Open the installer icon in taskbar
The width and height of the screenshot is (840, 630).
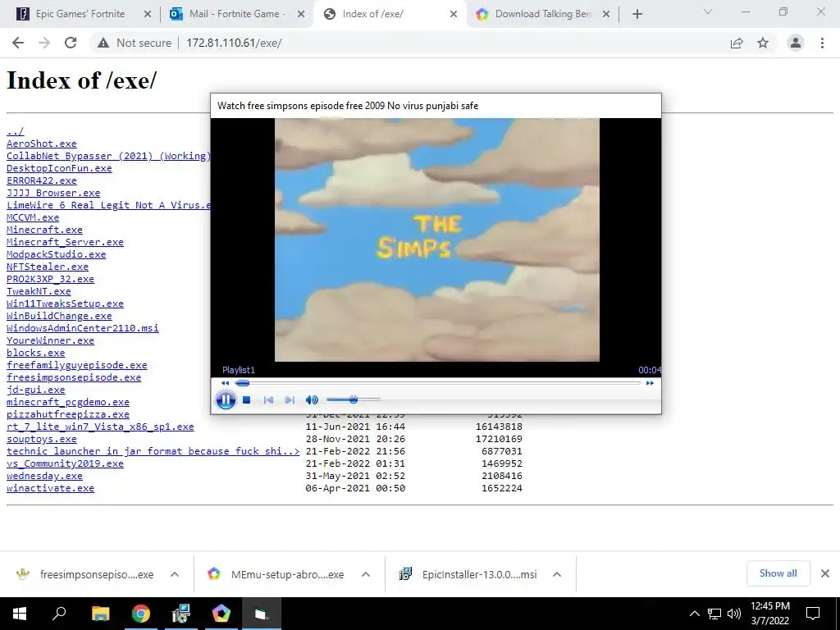(181, 614)
